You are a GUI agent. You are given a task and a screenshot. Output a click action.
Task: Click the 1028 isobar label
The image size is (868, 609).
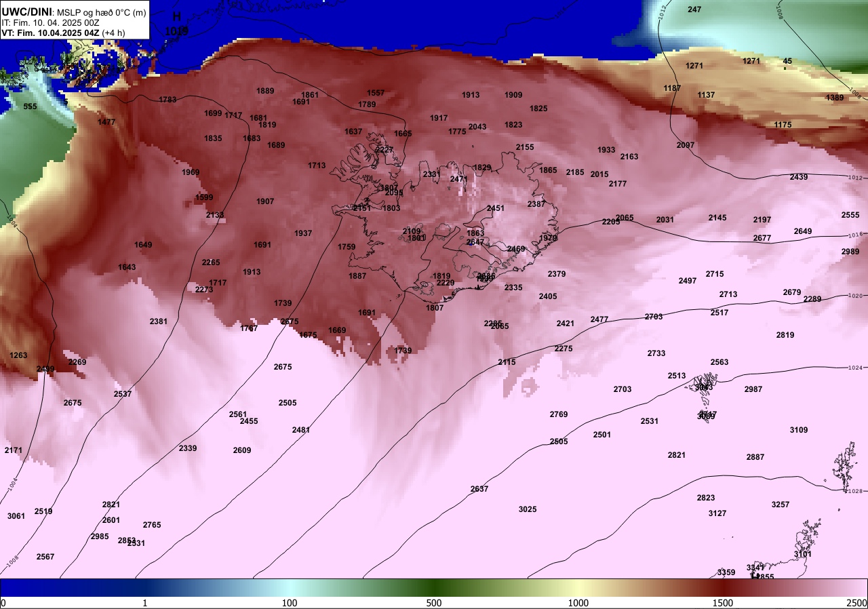[854, 490]
